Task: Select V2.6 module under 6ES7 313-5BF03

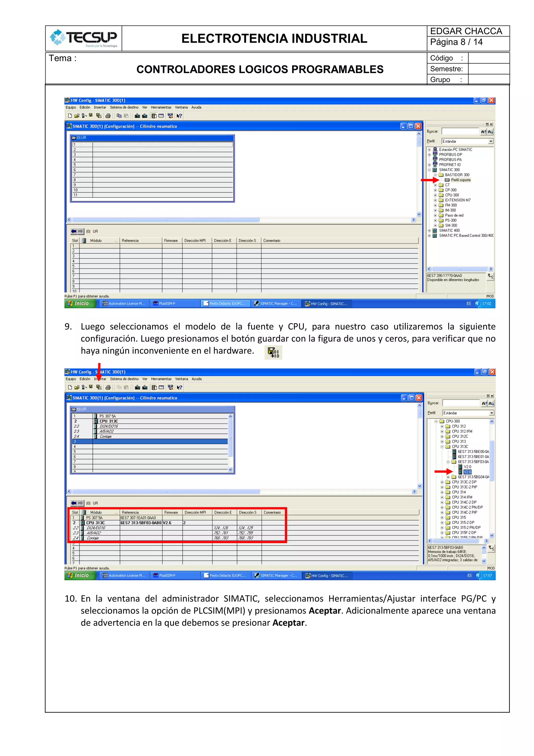Action: [x=467, y=472]
